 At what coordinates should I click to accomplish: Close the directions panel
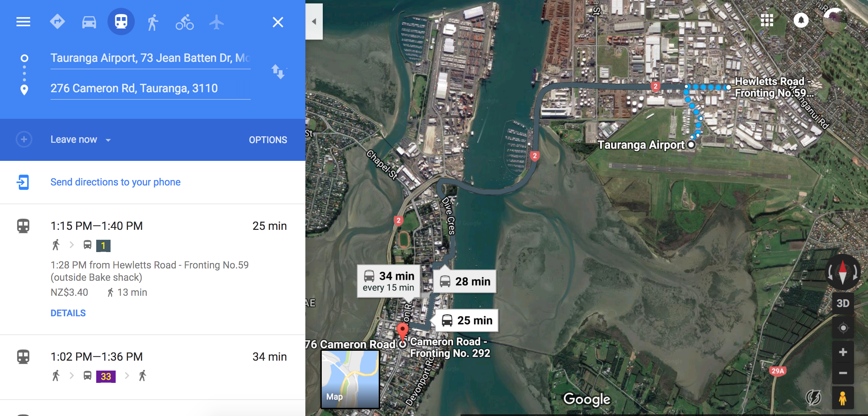tap(278, 22)
